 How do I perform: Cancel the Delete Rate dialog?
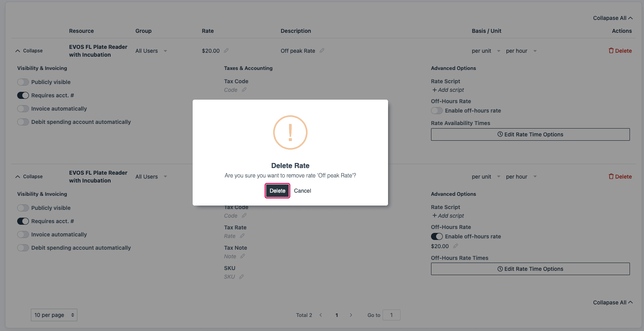302,191
